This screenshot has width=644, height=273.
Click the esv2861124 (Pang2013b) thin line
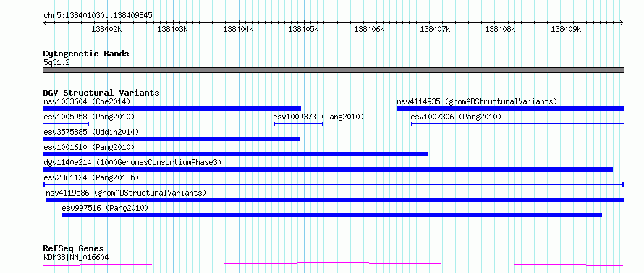(333, 185)
